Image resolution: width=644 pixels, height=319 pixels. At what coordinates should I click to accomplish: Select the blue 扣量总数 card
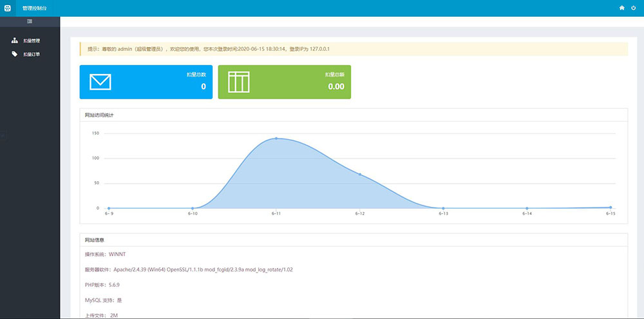[146, 82]
